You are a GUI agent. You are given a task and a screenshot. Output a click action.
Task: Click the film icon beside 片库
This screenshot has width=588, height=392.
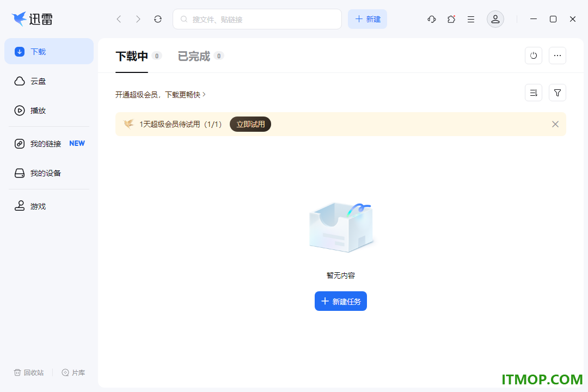pyautogui.click(x=65, y=372)
